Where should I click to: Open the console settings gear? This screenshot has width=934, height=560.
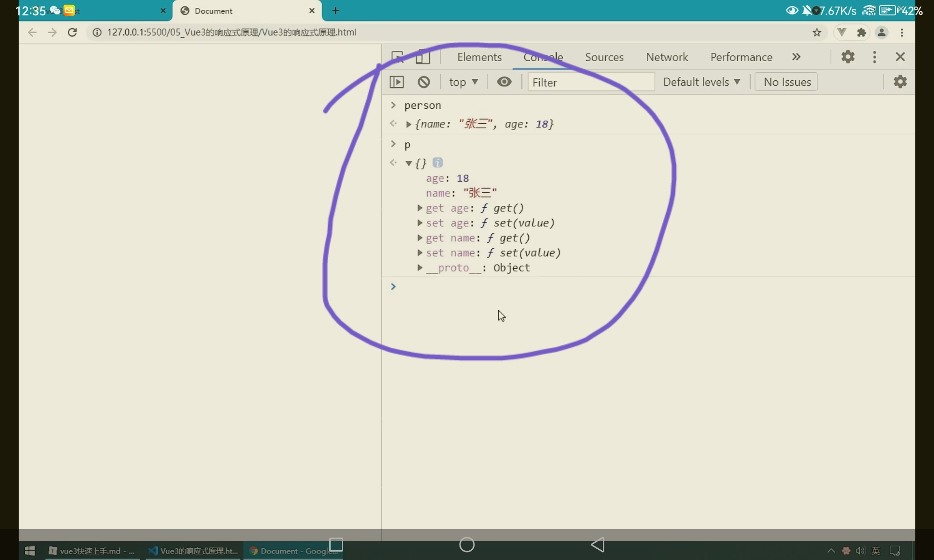coord(900,82)
